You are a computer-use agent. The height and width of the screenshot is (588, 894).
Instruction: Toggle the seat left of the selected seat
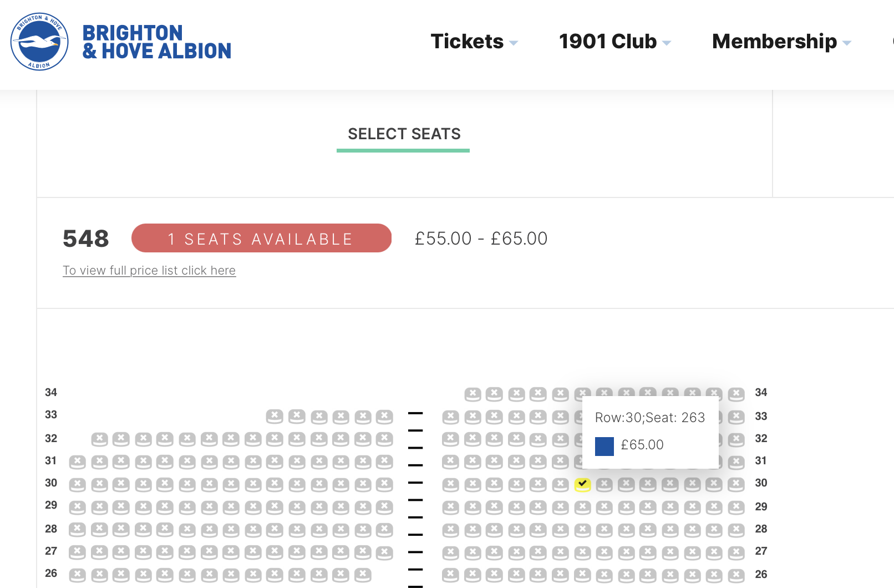[x=560, y=484]
